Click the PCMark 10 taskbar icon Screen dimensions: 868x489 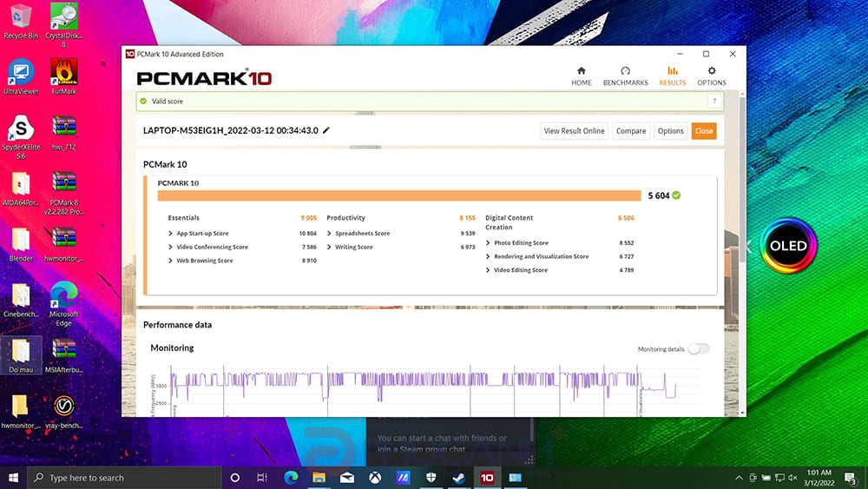pos(487,478)
